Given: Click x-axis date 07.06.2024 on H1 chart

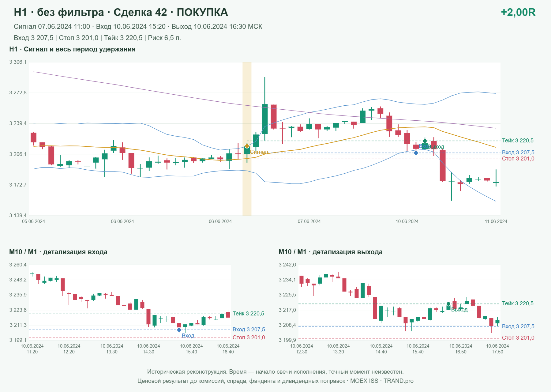Looking at the screenshot, I should coord(309,221).
